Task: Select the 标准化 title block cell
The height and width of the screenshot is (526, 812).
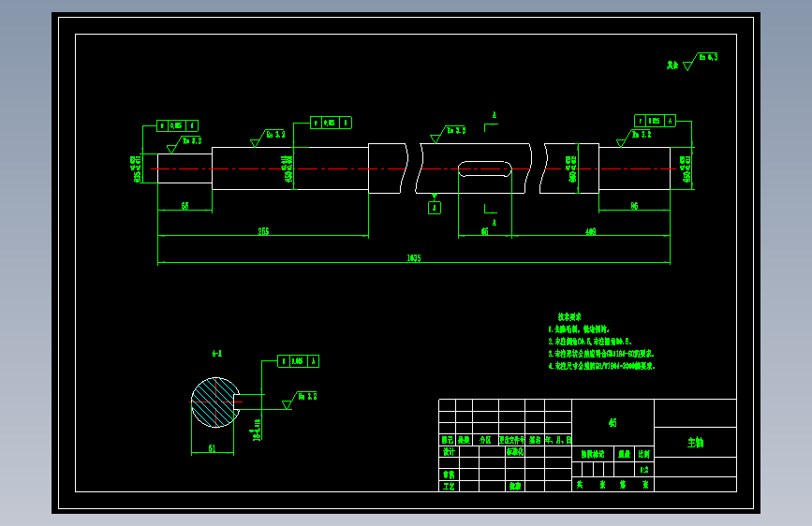Action: [x=515, y=451]
